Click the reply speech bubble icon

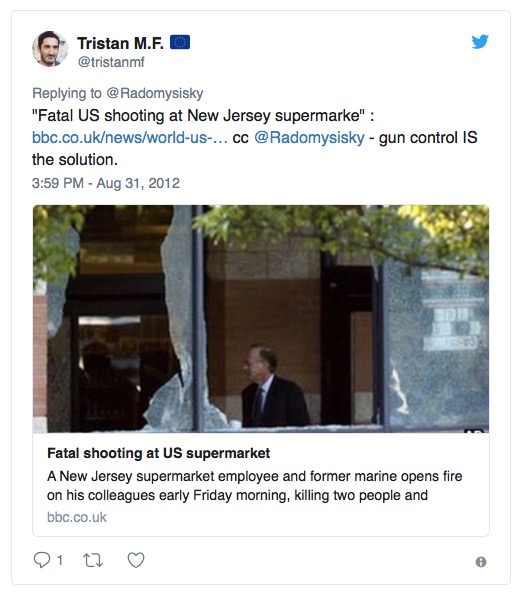click(x=42, y=560)
